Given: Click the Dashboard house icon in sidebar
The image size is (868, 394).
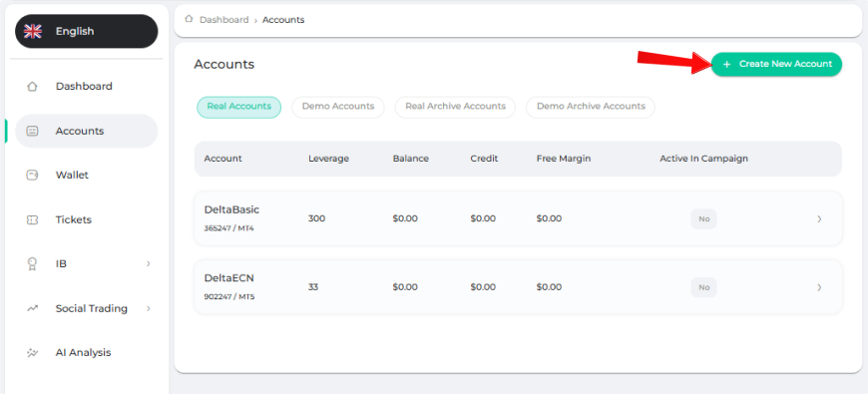Looking at the screenshot, I should pyautogui.click(x=32, y=87).
